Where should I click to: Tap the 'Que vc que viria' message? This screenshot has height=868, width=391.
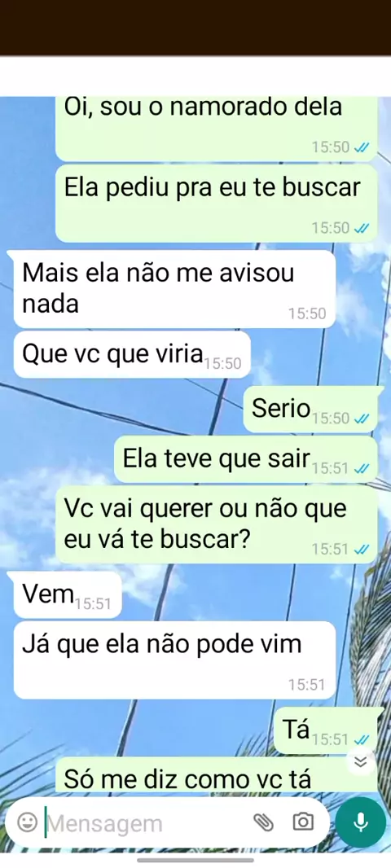click(x=132, y=354)
